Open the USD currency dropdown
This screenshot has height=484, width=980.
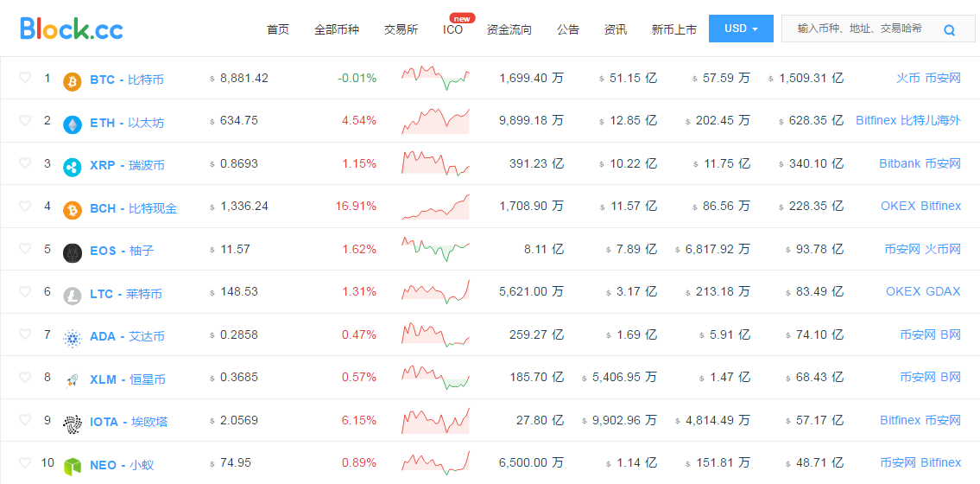coord(740,29)
